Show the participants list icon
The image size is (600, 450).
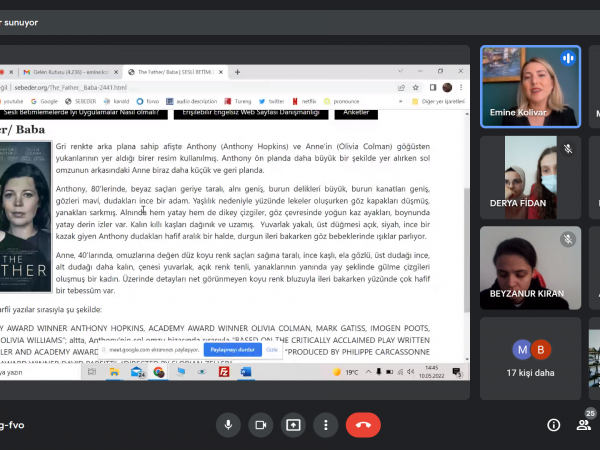(583, 425)
